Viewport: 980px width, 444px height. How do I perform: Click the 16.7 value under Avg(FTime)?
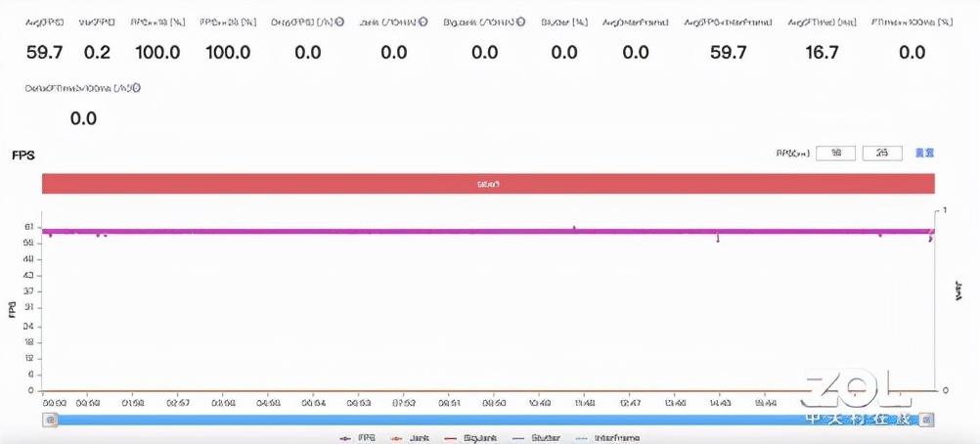point(822,52)
